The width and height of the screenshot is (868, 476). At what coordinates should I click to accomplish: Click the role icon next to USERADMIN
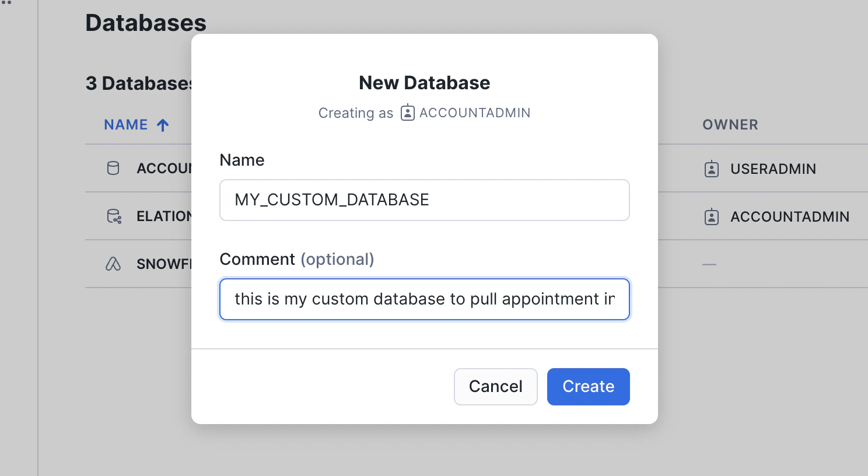tap(712, 169)
